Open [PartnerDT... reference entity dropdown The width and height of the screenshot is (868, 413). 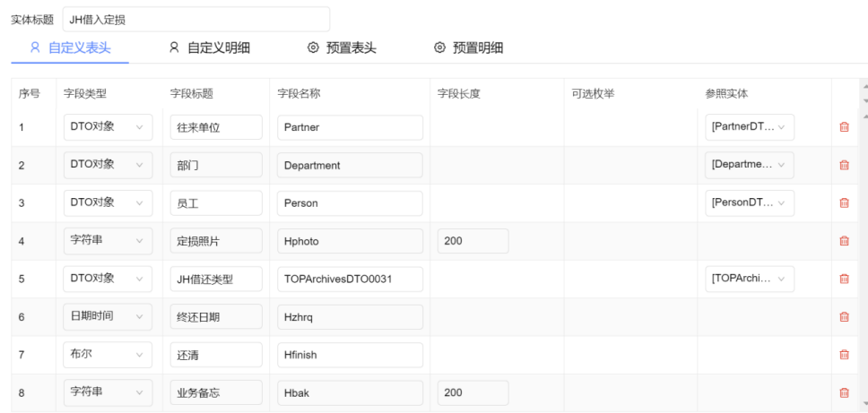[750, 127]
